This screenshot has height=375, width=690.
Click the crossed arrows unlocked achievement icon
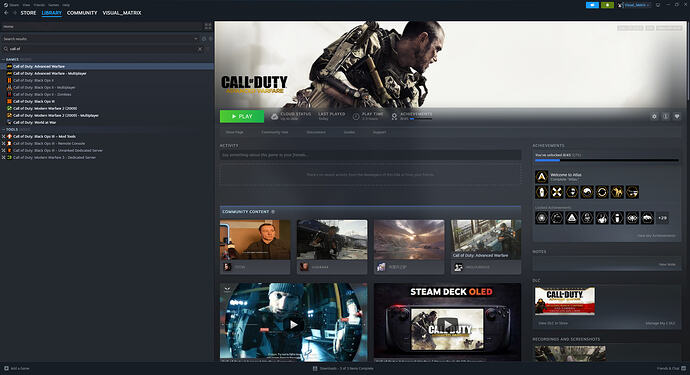pos(557,192)
